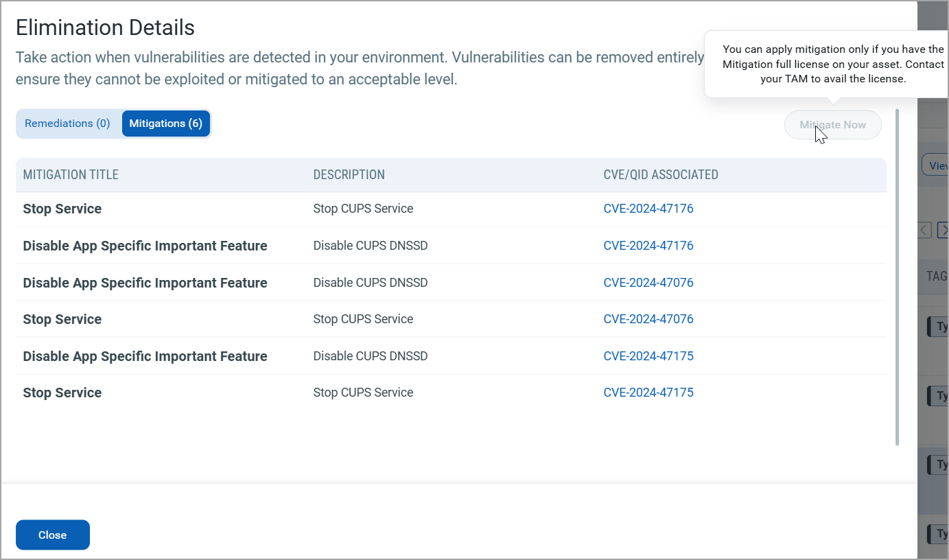Click the Description column header
The width and height of the screenshot is (949, 560).
click(349, 175)
